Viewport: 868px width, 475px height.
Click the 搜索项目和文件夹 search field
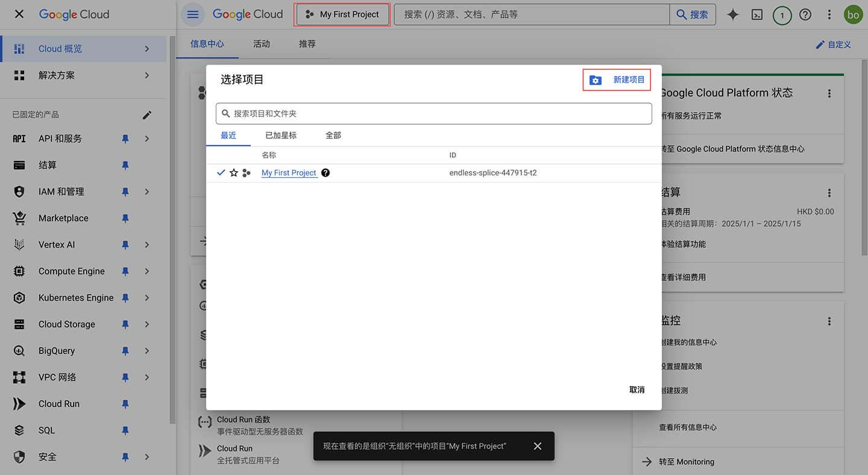point(434,113)
